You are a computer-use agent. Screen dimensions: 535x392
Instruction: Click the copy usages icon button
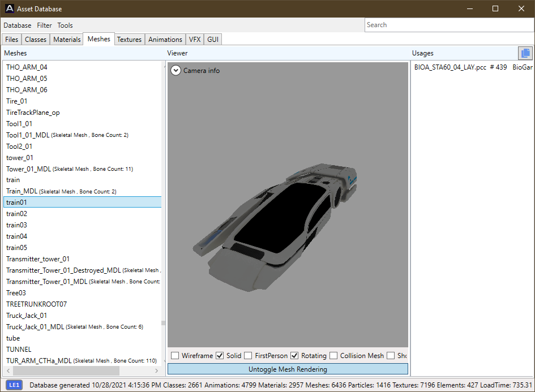525,53
